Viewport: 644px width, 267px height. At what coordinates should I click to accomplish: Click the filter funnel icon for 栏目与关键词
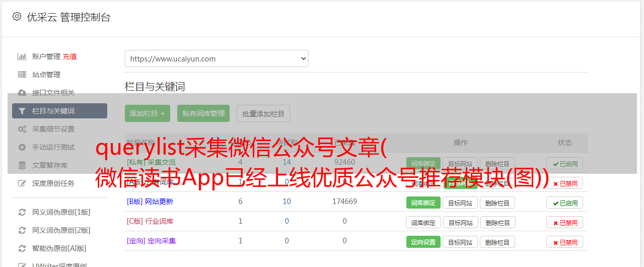click(22, 111)
